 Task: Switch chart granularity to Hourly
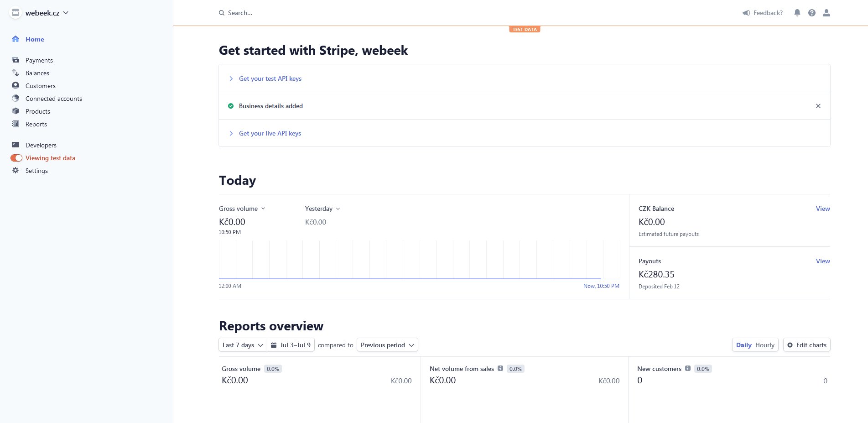tap(765, 345)
